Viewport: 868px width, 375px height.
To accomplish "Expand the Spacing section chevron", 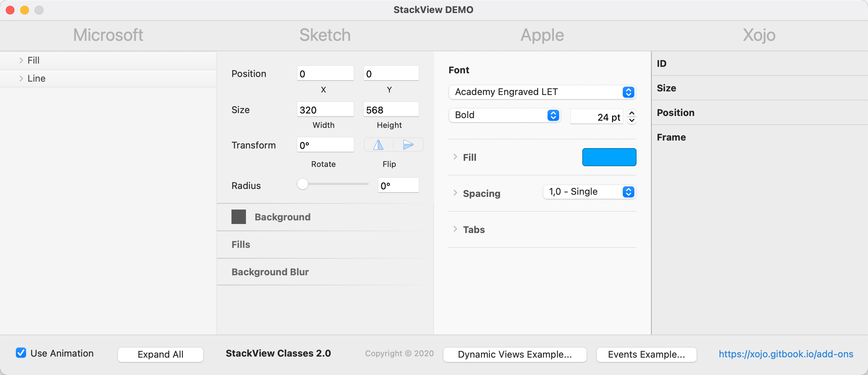I will (x=455, y=193).
